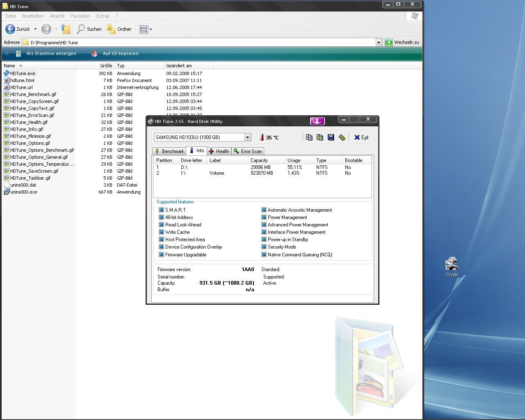525x420 pixels.
Task: Click the copy text to clipboard icon
Action: pyautogui.click(x=309, y=137)
